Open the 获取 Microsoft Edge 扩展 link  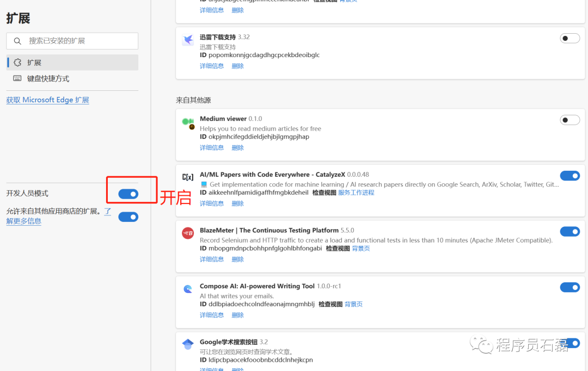point(47,100)
